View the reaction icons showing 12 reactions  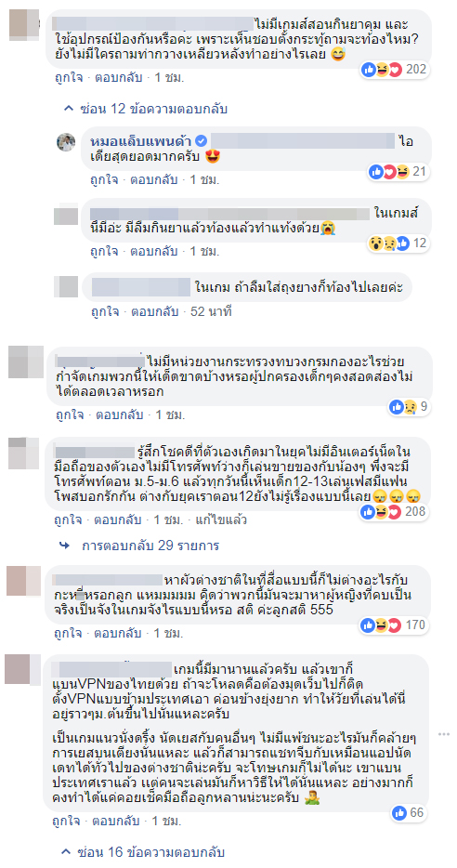(x=398, y=243)
